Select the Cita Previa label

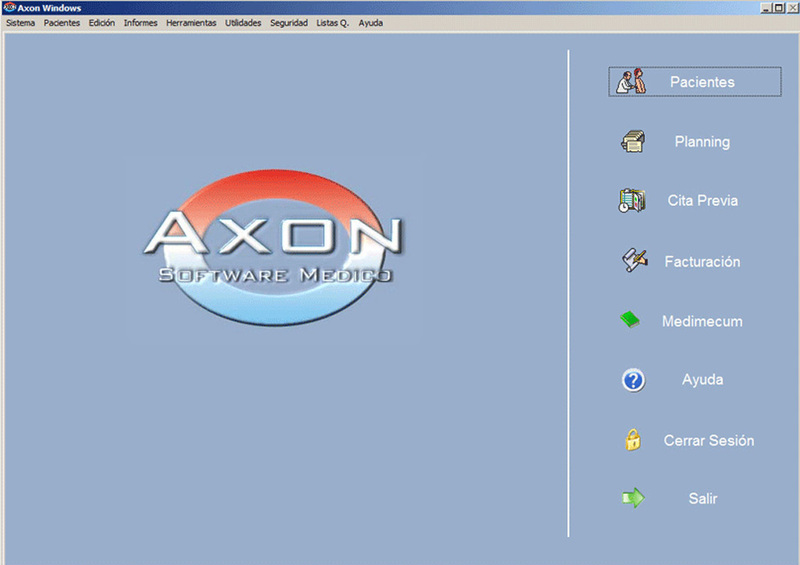(703, 200)
